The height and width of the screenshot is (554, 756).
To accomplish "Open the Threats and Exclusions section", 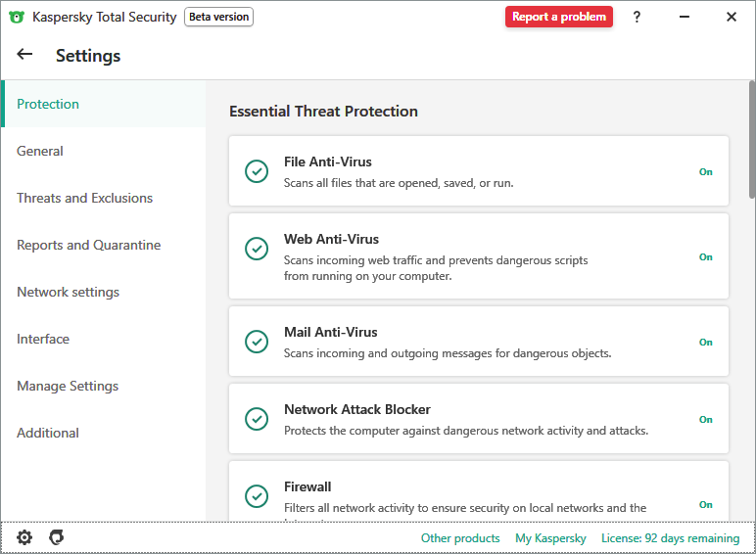I will point(85,198).
